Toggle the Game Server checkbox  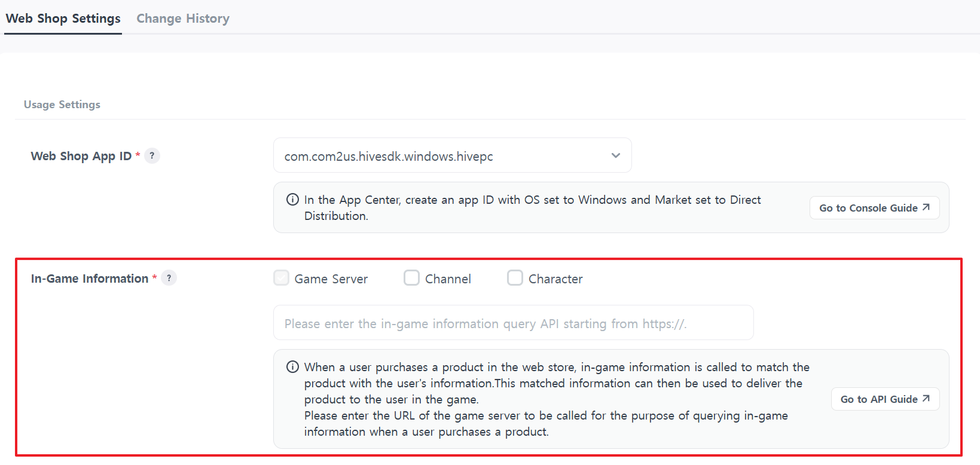click(281, 278)
